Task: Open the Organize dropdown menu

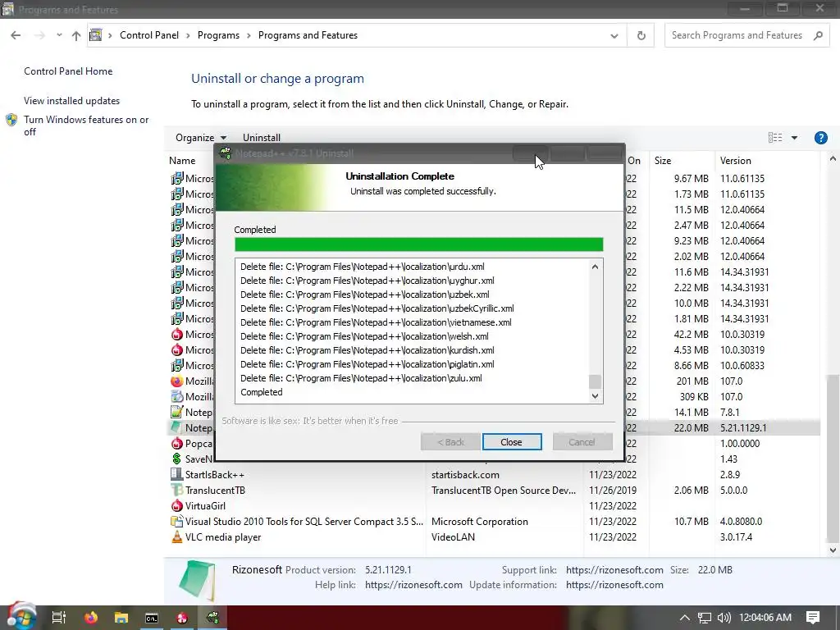Action: (x=200, y=138)
